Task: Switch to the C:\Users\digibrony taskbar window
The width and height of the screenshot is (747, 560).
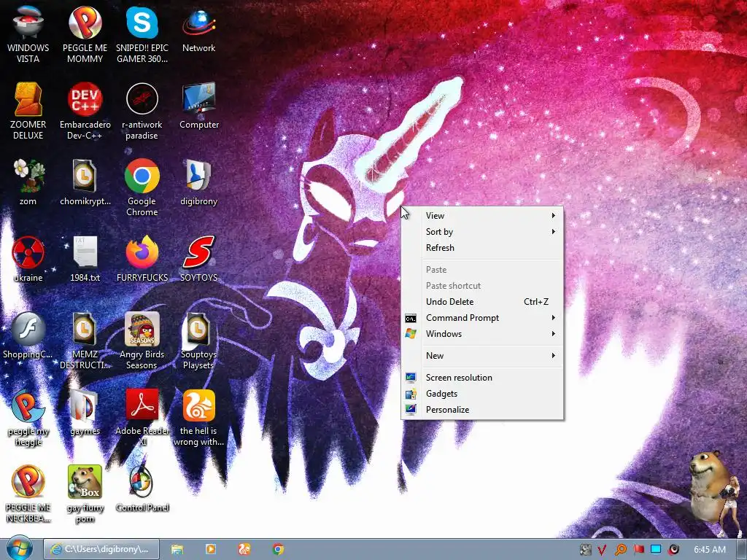Action: point(101,550)
